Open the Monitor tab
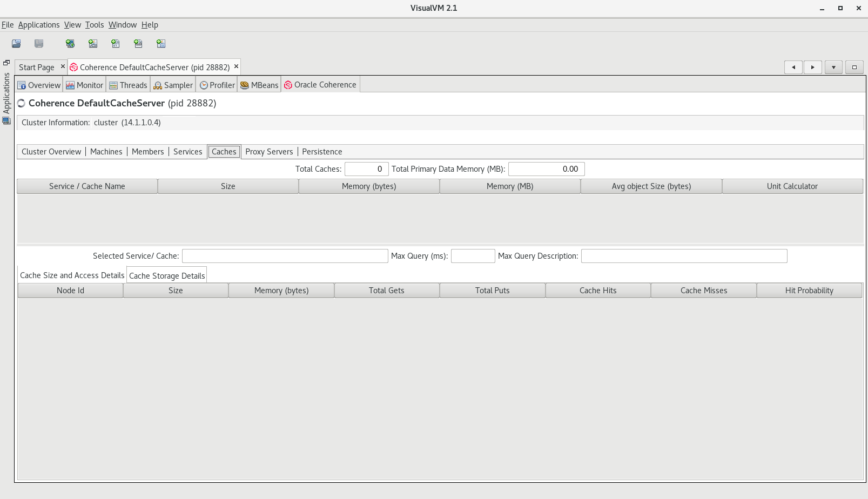This screenshot has width=868, height=499. (x=85, y=85)
